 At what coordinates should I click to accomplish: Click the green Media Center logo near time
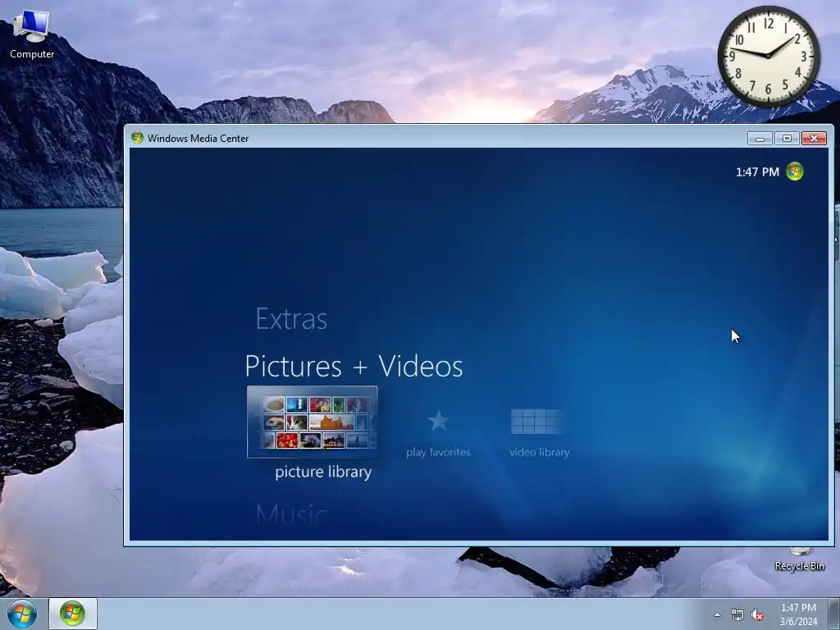pos(794,172)
